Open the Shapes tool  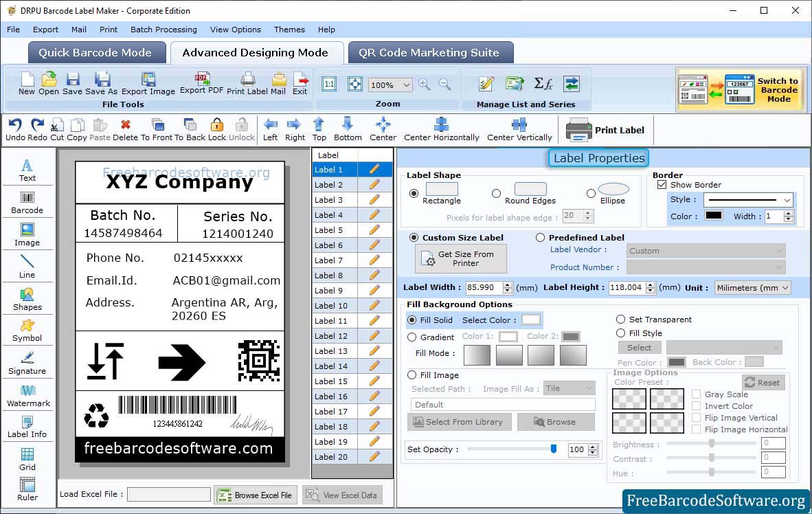(27, 300)
